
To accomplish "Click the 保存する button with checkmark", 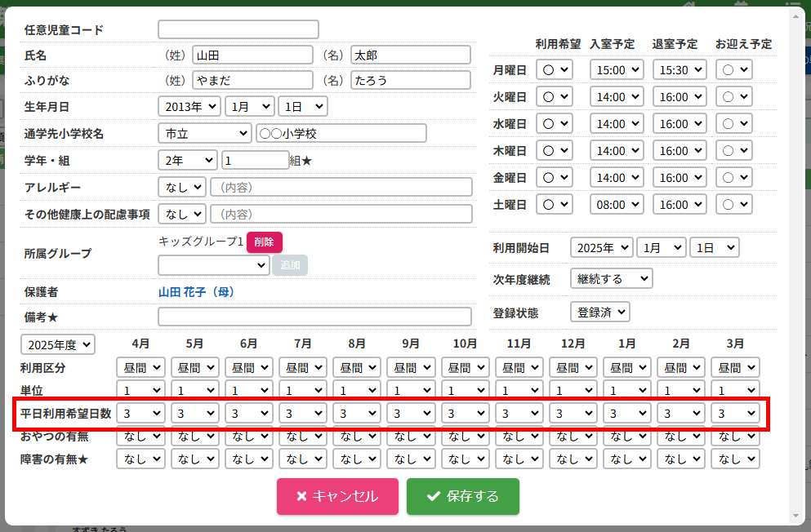I will 462,496.
